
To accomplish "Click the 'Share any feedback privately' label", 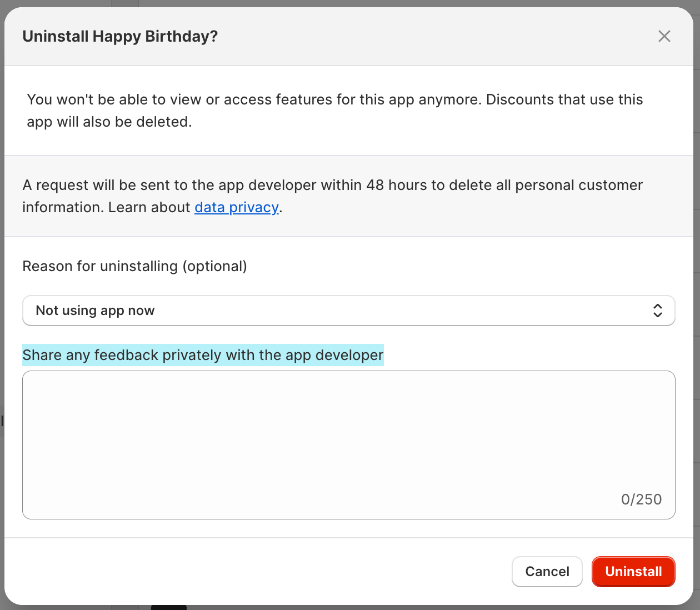I will click(x=203, y=355).
